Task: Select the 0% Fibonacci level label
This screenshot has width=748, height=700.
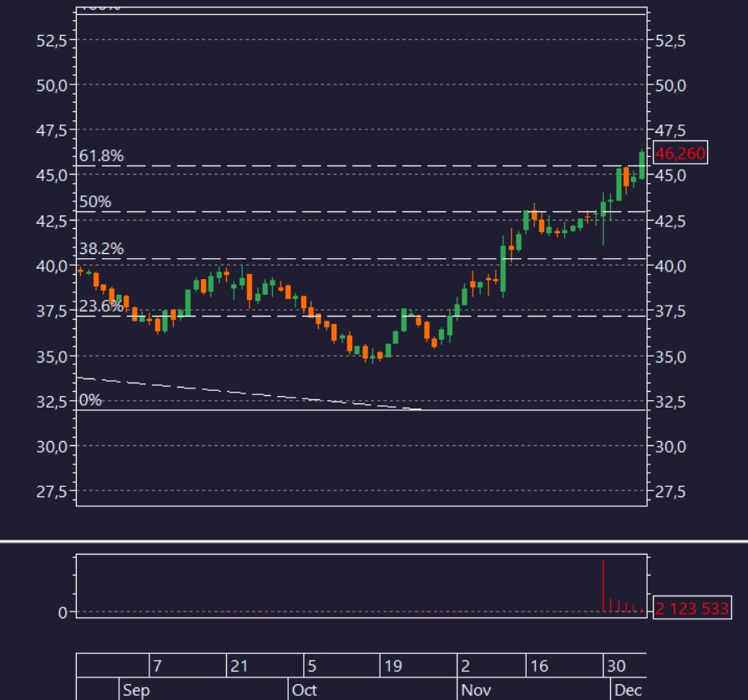Action: pyautogui.click(x=90, y=399)
